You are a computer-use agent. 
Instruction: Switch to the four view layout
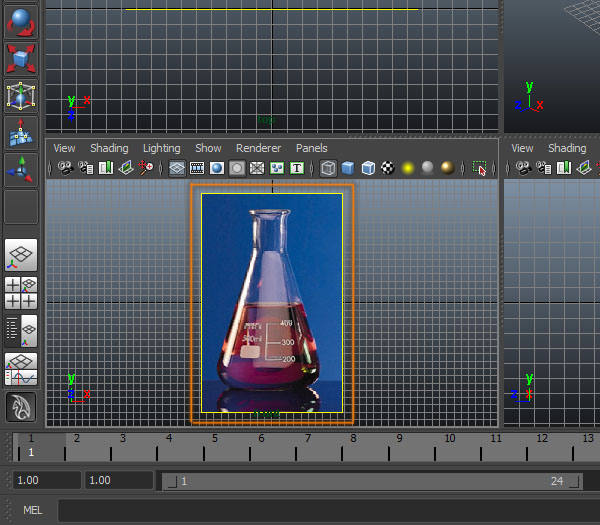21,292
